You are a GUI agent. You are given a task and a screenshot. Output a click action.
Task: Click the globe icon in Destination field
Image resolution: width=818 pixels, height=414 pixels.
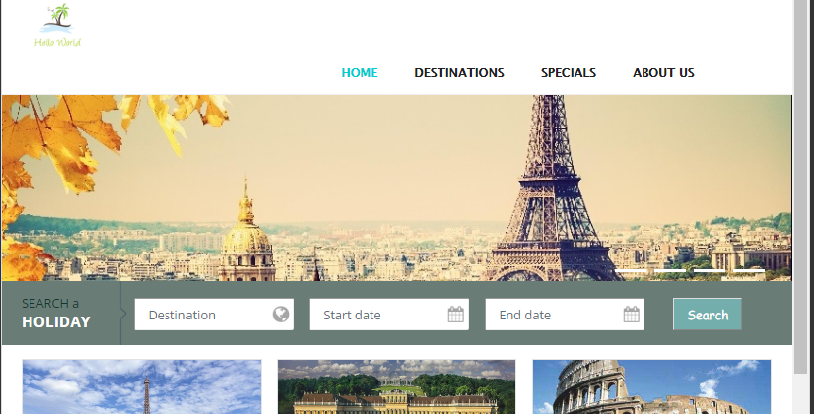pos(281,314)
